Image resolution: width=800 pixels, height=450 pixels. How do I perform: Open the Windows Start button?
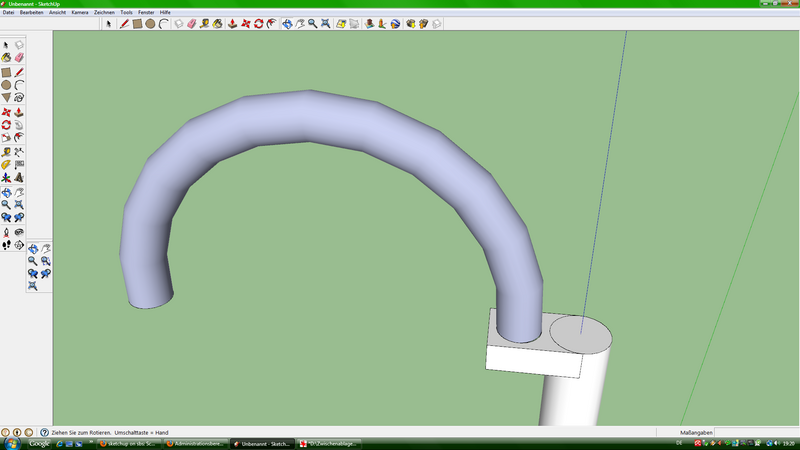click(12, 443)
